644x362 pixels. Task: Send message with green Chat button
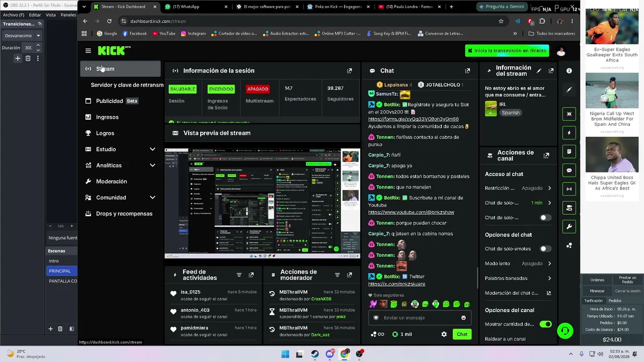coord(462,334)
